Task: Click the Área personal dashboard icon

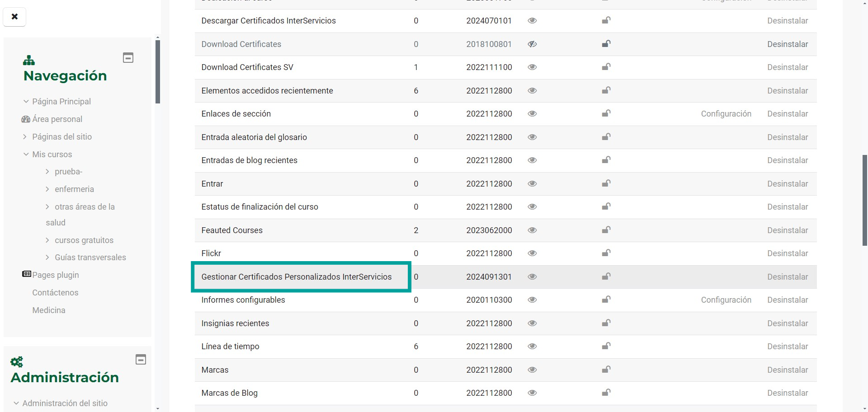Action: click(x=26, y=119)
